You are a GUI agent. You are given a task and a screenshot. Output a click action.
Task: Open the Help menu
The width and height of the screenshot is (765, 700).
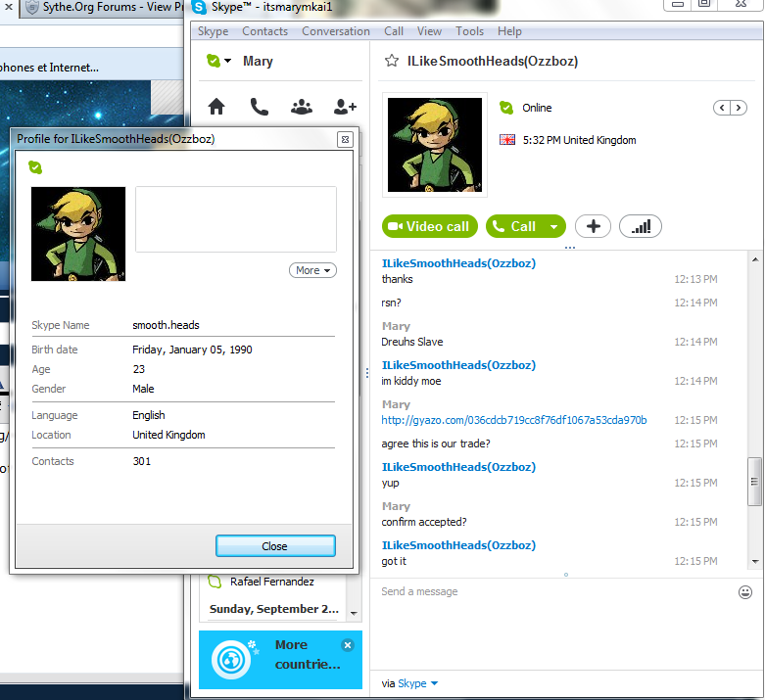(x=509, y=31)
